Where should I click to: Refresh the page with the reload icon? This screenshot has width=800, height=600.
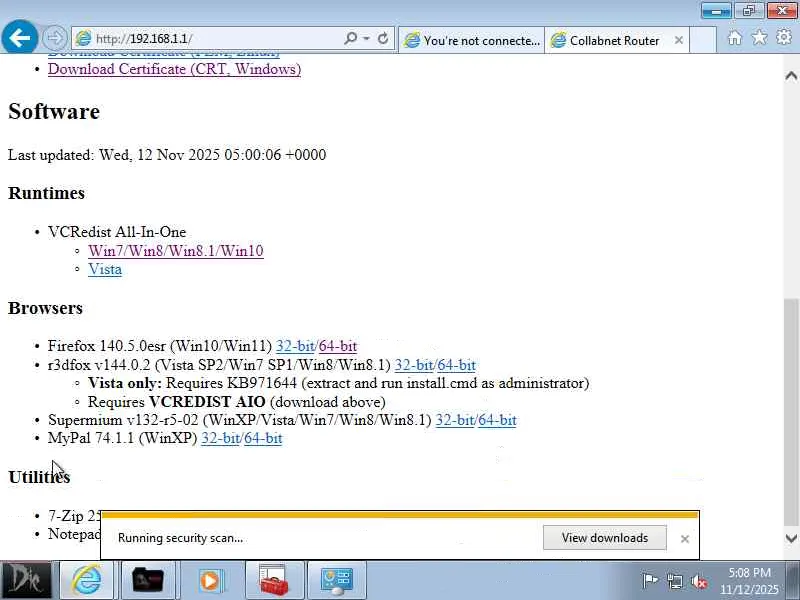[383, 38]
